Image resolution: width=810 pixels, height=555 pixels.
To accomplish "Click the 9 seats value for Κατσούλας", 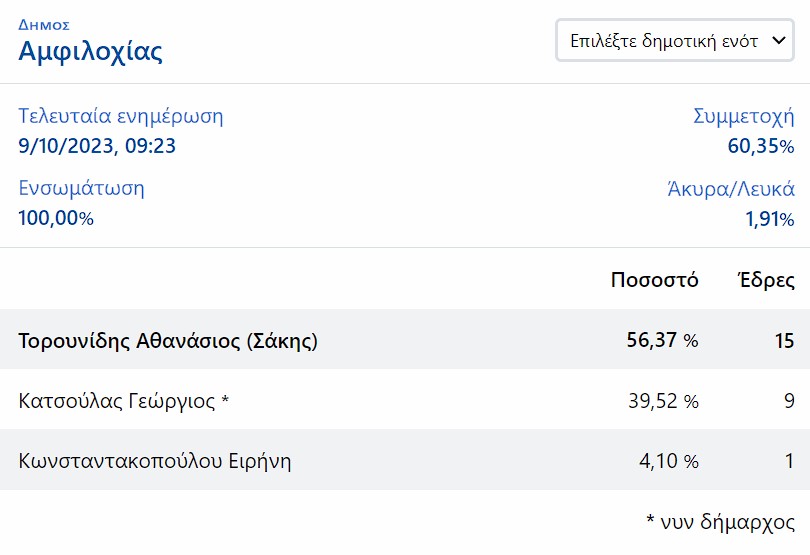I will (x=789, y=400).
